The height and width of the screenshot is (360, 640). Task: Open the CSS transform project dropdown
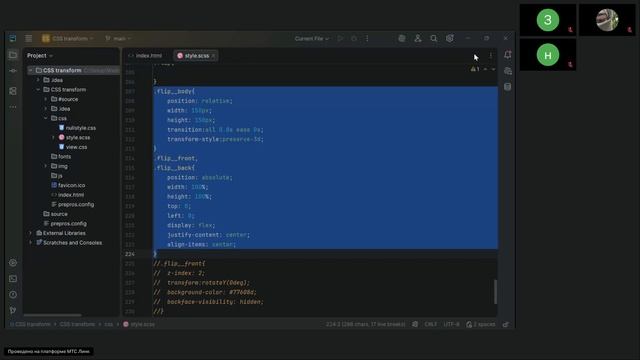[x=68, y=38]
